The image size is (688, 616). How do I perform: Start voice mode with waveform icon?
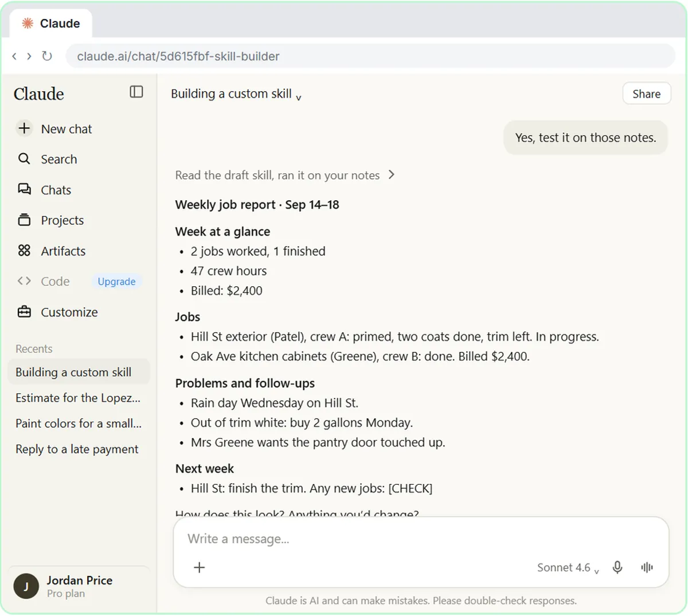[647, 567]
